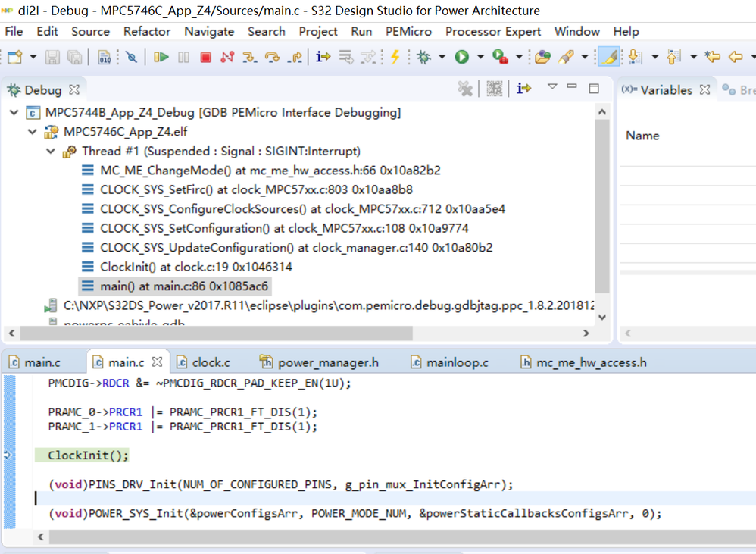Click the Save All toolbar icon
Viewport: 756px width, 554px height.
[75, 58]
